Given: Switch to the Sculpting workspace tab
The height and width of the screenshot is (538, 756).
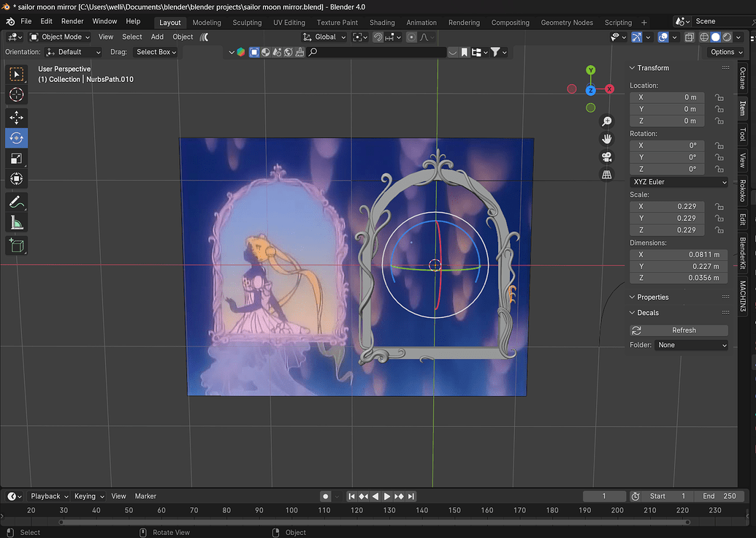Looking at the screenshot, I should (247, 23).
